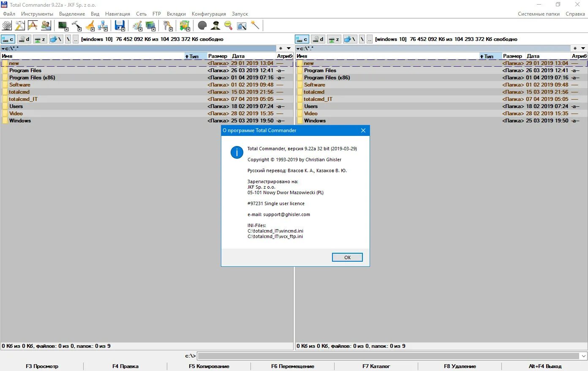
Task: Click the keys toolbar icon
Action: click(167, 26)
